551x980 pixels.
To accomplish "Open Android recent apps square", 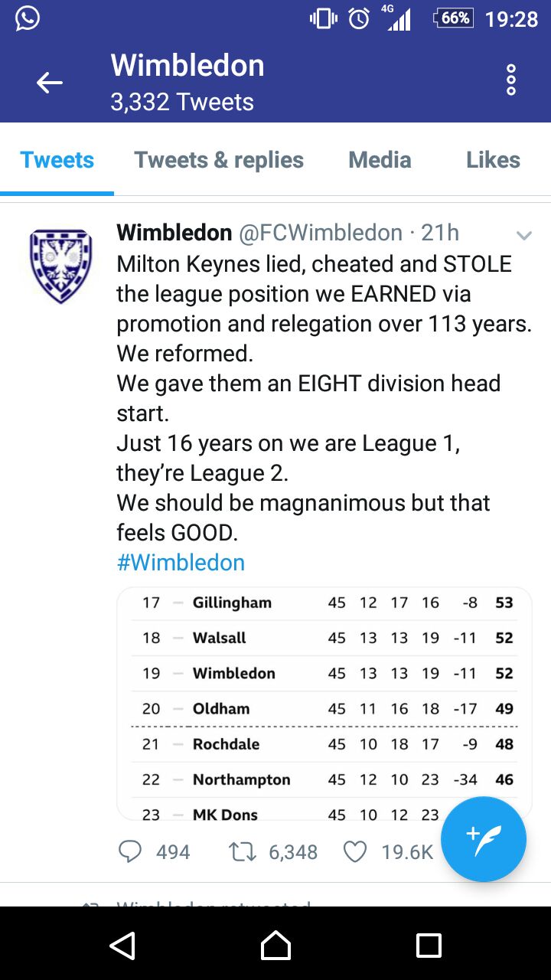I will pyautogui.click(x=429, y=946).
